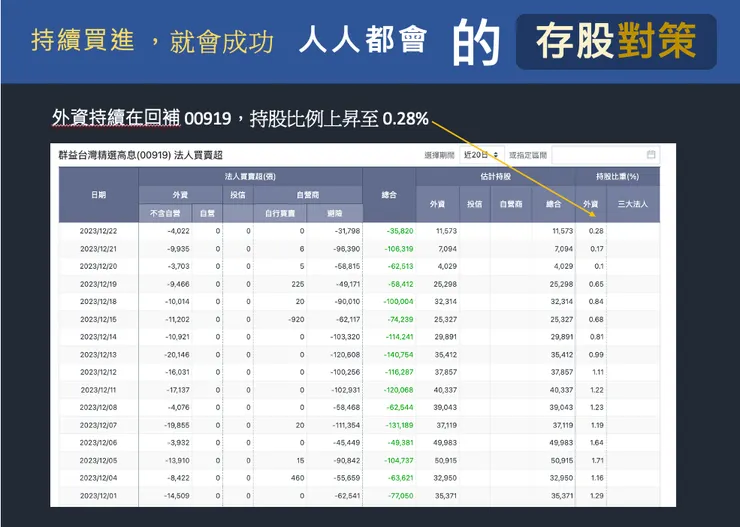Image resolution: width=740 pixels, height=527 pixels.
Task: Click the total value -49,381
Action: (400, 443)
